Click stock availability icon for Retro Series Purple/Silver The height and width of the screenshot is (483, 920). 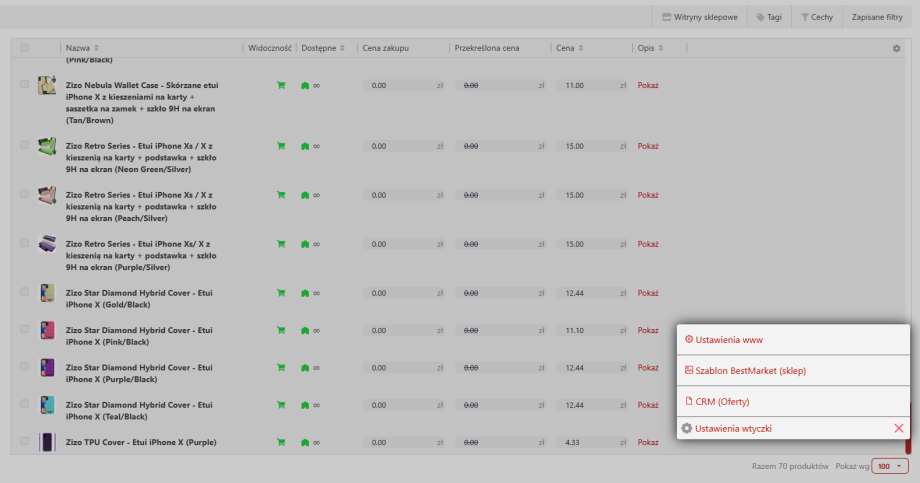pyautogui.click(x=305, y=244)
